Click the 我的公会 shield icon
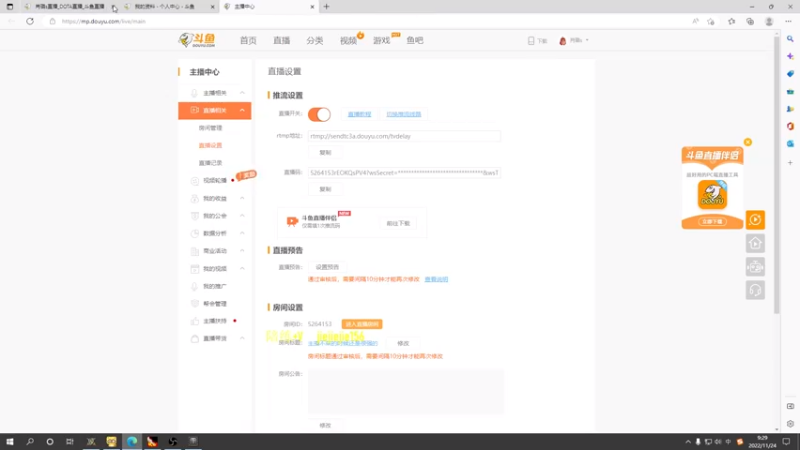Image resolution: width=800 pixels, height=450 pixels. 194,216
